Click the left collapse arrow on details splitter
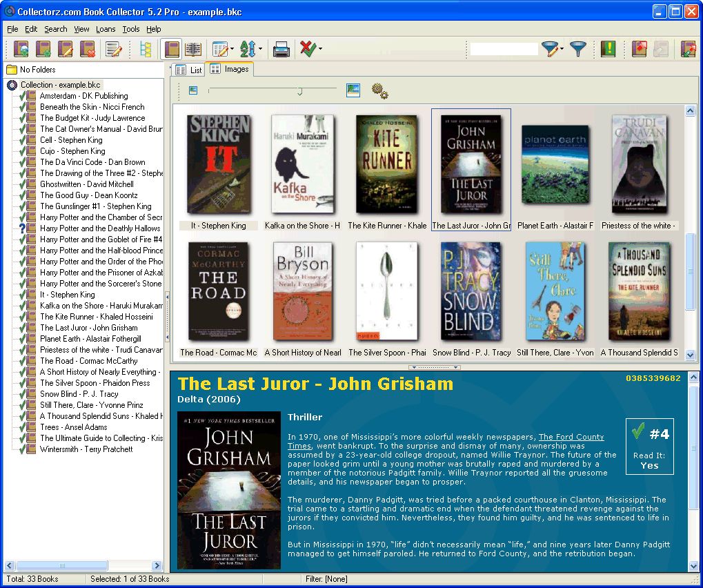The width and height of the screenshot is (703, 588). tap(414, 367)
